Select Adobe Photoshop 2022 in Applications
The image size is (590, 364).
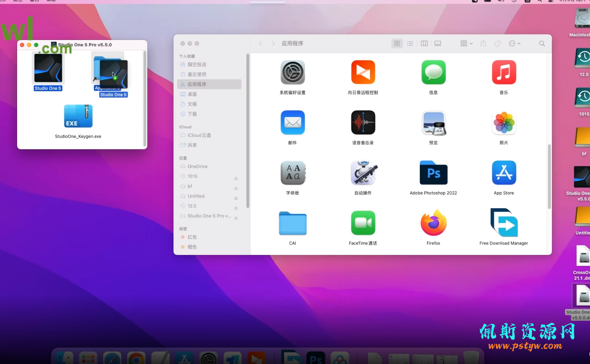coord(434,173)
